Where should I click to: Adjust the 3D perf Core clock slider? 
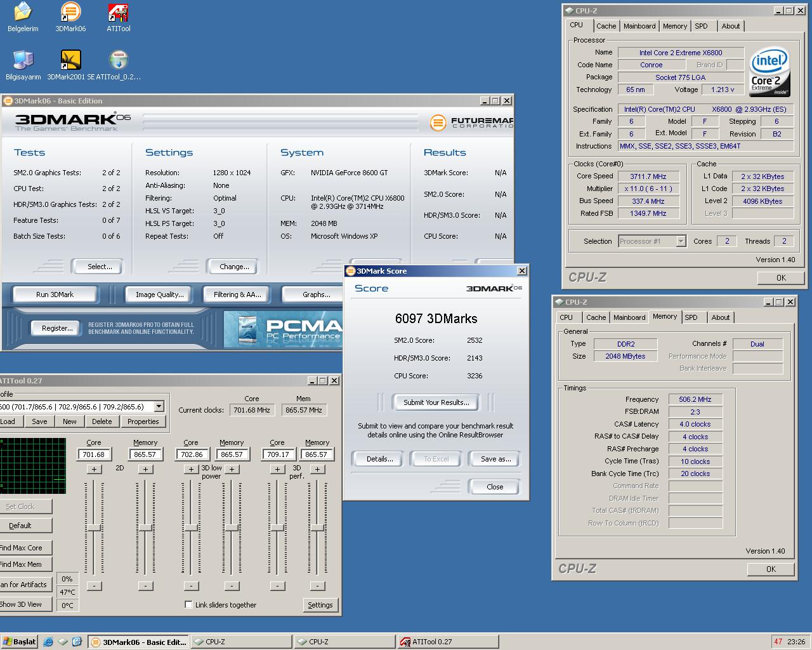[277, 527]
